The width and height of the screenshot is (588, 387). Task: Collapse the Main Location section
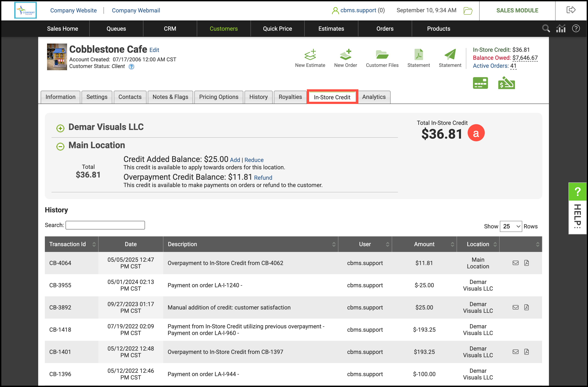[x=60, y=146]
